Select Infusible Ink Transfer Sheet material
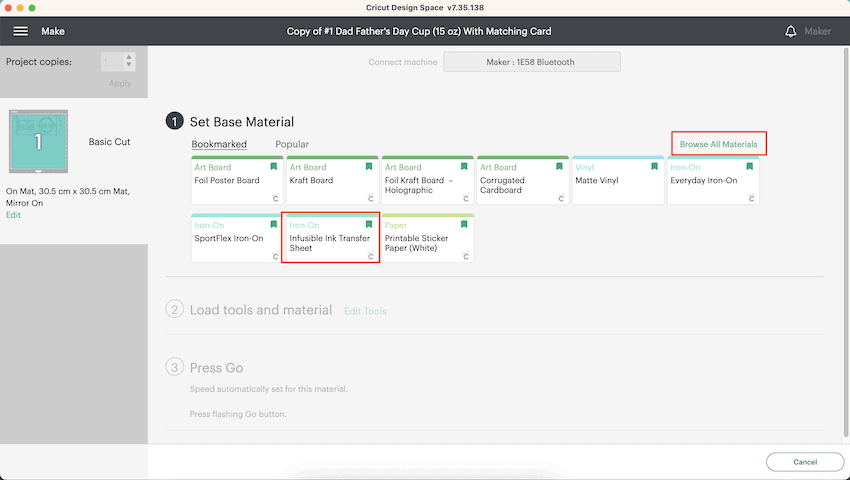The width and height of the screenshot is (850, 480). [x=330, y=238]
